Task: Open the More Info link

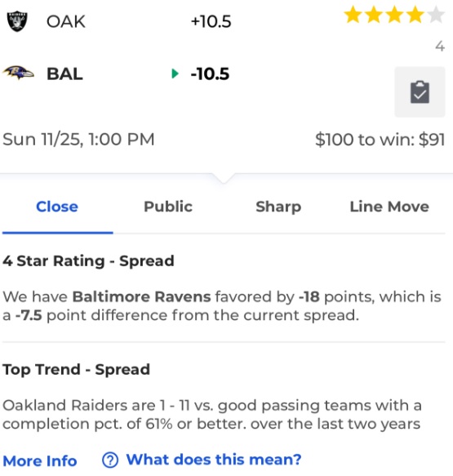Action: coord(40,460)
